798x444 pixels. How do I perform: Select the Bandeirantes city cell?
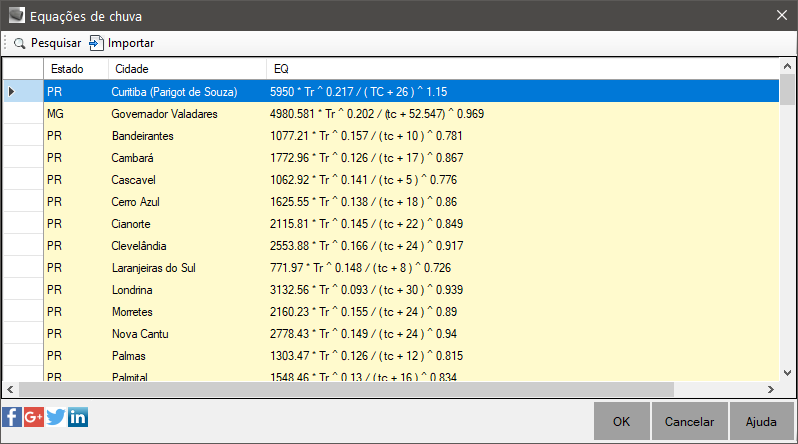[187, 135]
